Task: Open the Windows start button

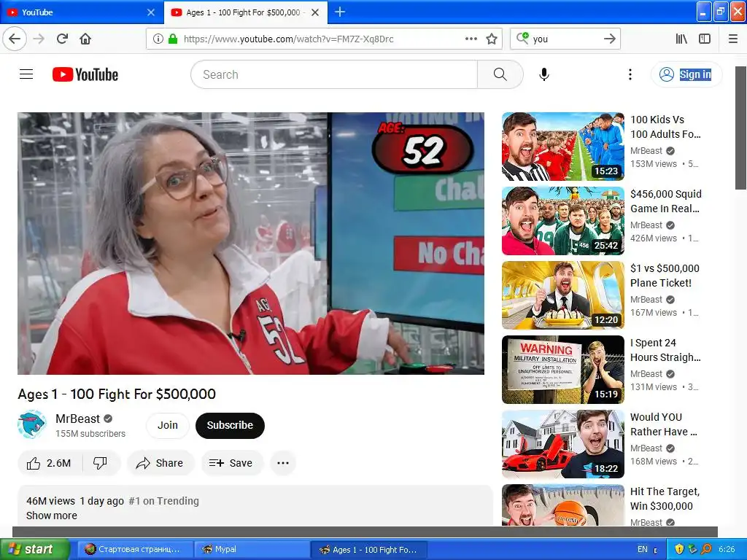Action: (x=34, y=549)
